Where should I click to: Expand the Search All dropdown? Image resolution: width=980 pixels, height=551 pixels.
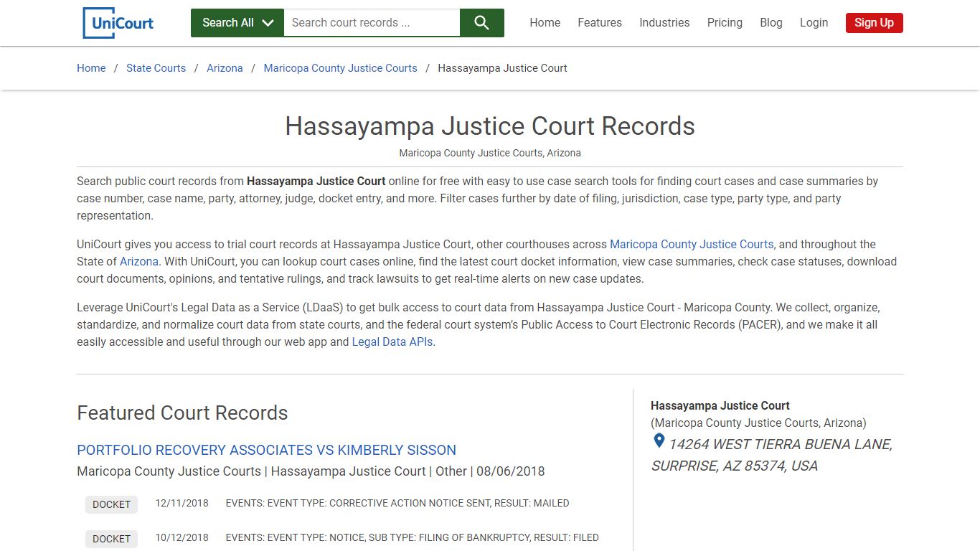(x=237, y=23)
